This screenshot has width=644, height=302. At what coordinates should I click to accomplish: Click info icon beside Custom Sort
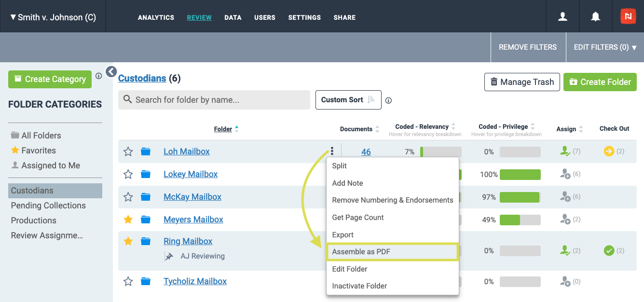click(388, 100)
